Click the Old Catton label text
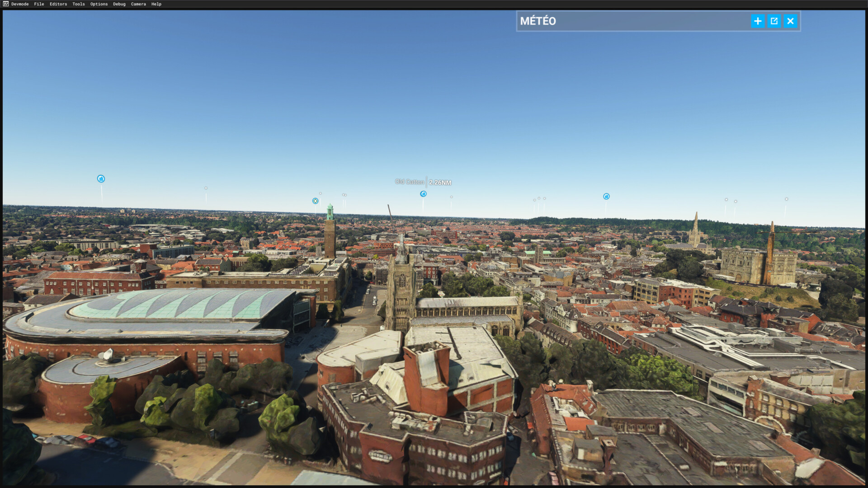 410,182
